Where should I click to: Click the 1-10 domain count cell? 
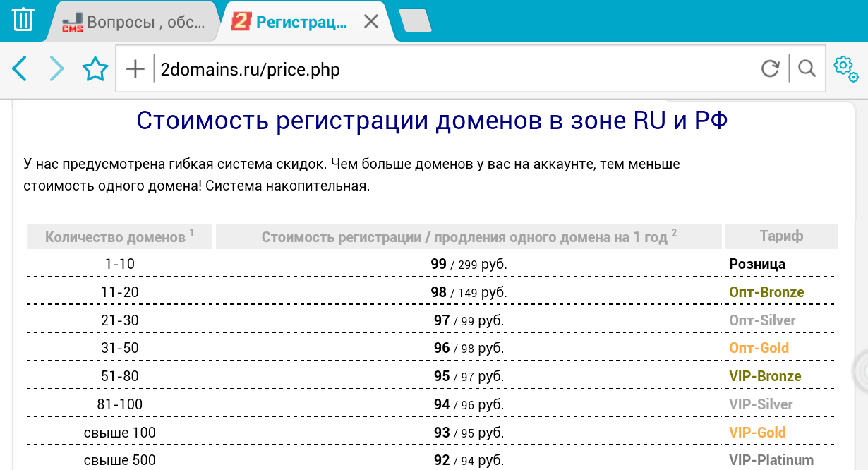120,264
